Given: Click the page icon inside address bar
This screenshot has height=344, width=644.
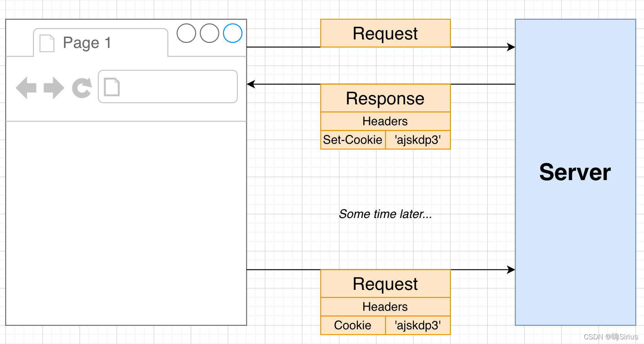Looking at the screenshot, I should click(112, 87).
